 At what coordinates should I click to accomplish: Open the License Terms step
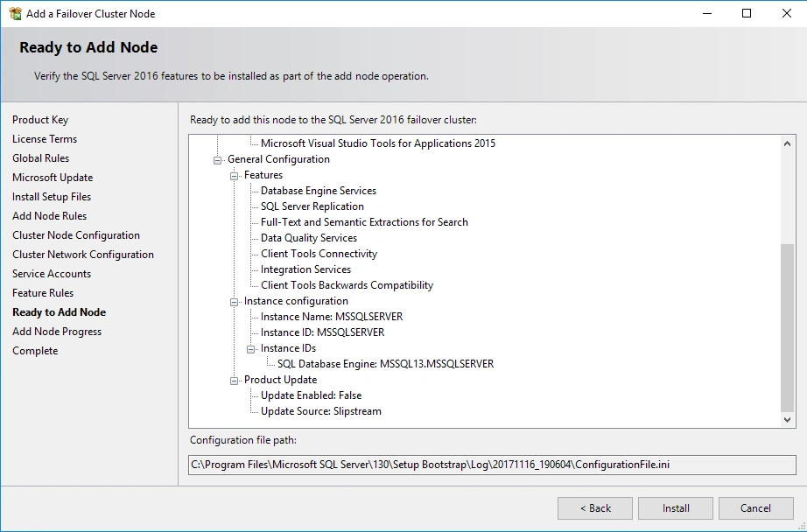[45, 139]
